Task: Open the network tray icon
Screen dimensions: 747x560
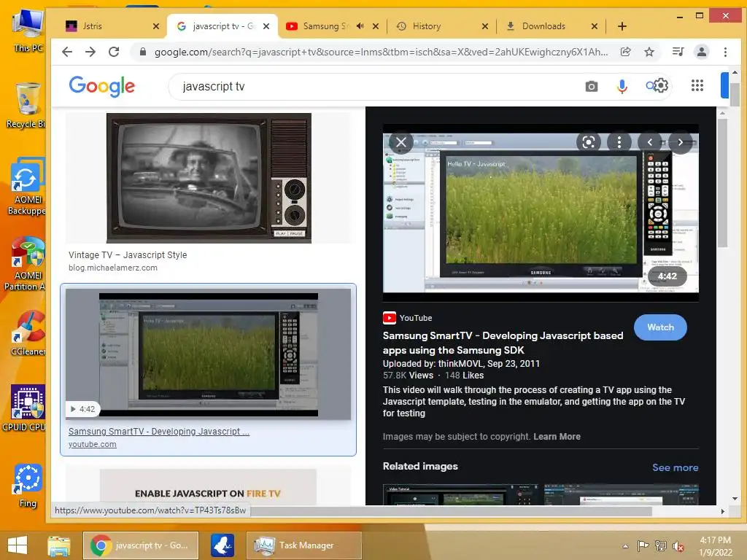Action: [x=660, y=545]
